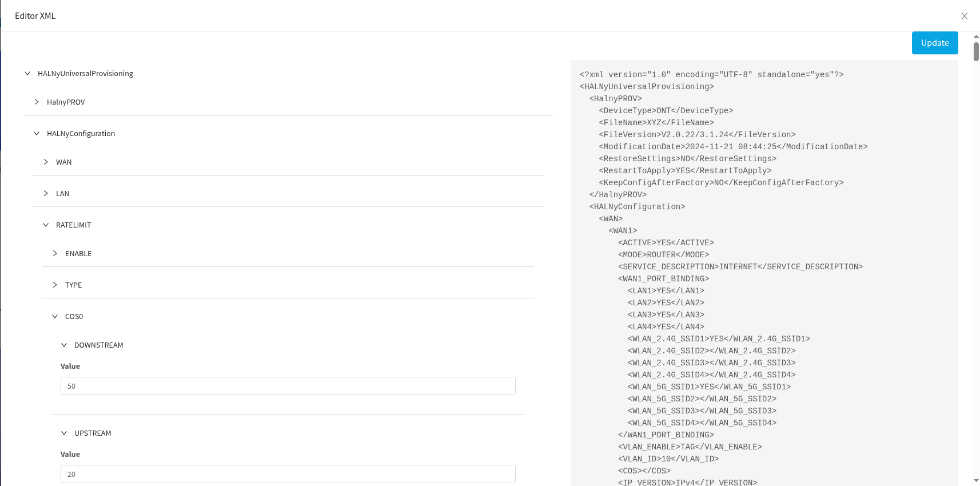The height and width of the screenshot is (486, 980).
Task: Collapse the HALNyUniversalProvisioning root node
Action: (27, 73)
